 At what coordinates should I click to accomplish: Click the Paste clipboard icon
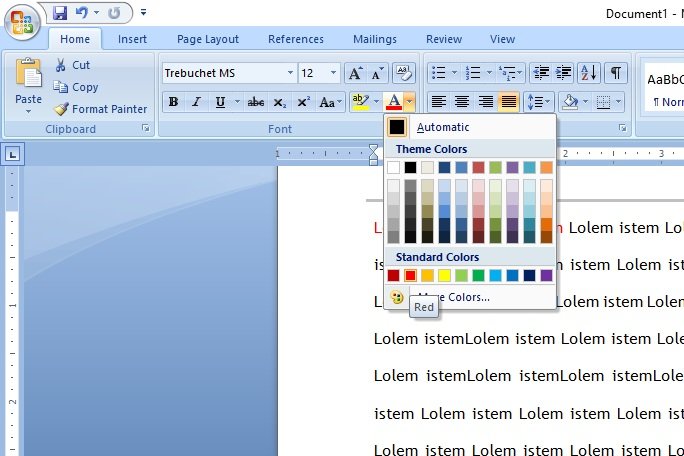(28, 72)
